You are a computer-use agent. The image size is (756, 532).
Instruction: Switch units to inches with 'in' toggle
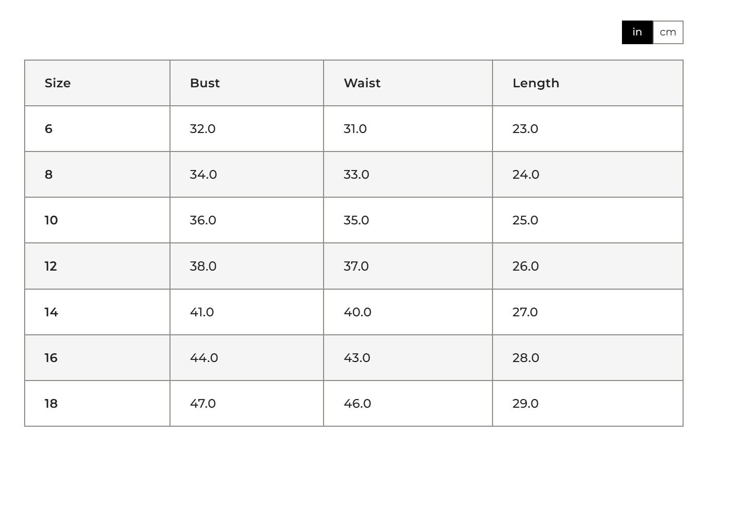coord(637,32)
